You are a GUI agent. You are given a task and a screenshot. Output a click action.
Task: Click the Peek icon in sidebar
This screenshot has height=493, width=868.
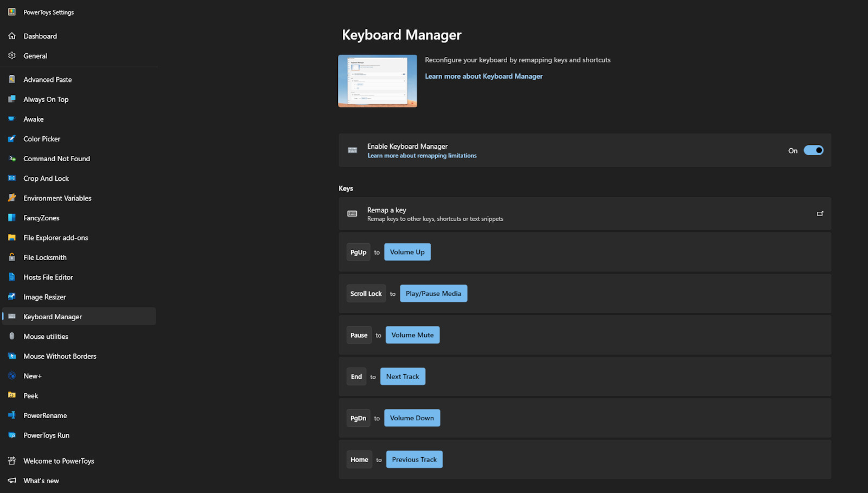[x=12, y=396]
